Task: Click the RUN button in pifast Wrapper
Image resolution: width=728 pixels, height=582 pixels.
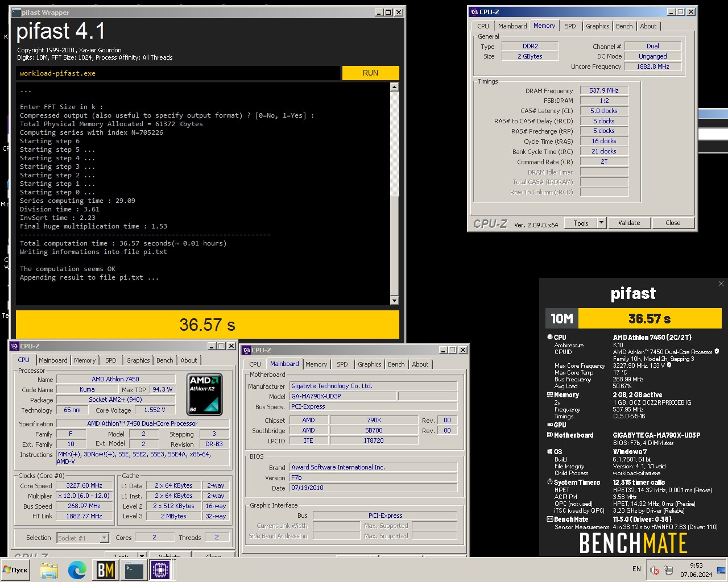Action: pyautogui.click(x=370, y=73)
